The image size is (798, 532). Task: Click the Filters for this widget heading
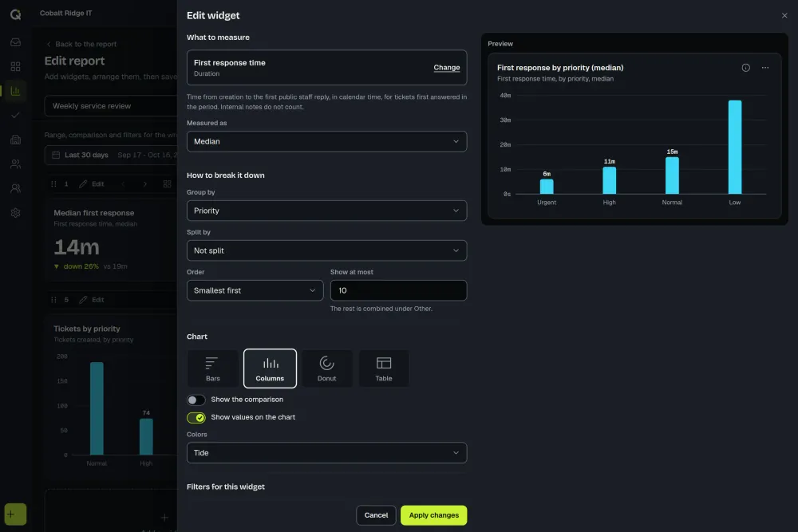pos(226,487)
